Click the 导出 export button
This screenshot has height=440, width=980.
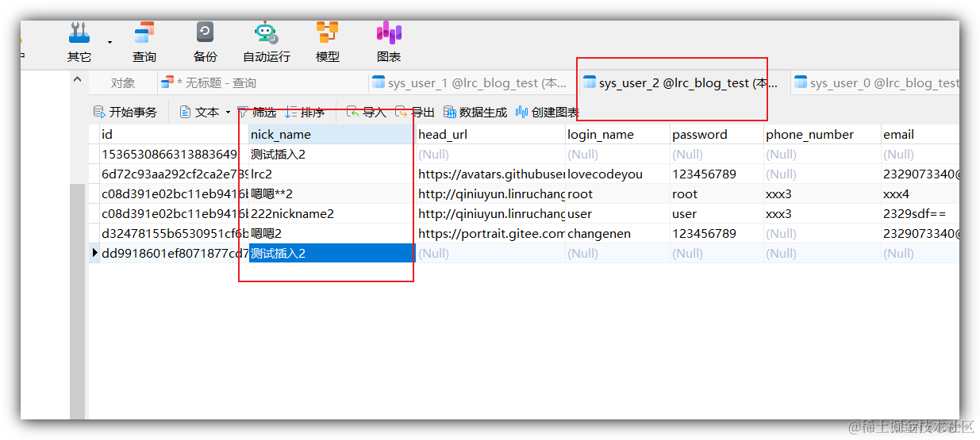coord(415,113)
